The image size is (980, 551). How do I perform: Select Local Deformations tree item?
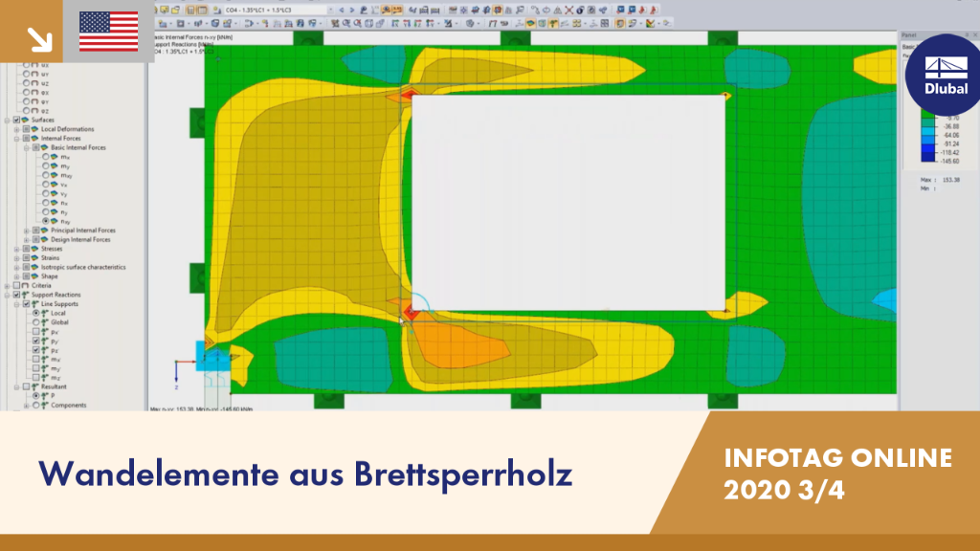(x=68, y=129)
